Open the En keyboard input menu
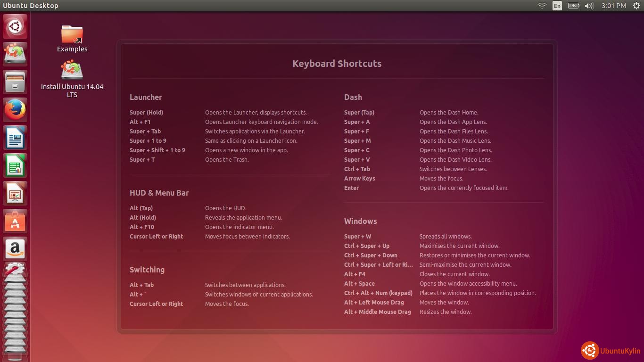 tap(557, 6)
